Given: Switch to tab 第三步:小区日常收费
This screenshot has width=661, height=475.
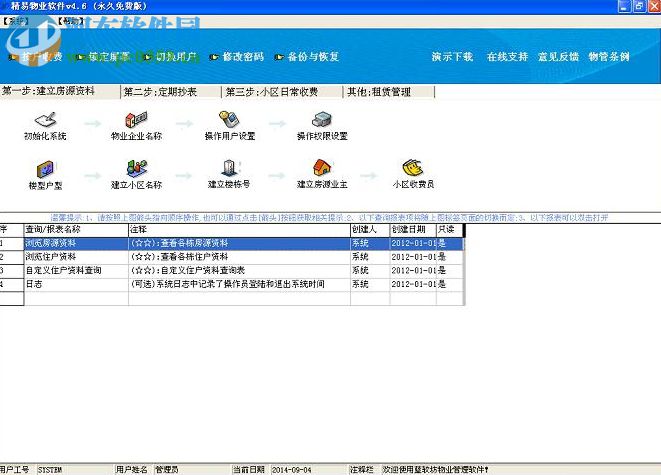Looking at the screenshot, I should click(282, 92).
